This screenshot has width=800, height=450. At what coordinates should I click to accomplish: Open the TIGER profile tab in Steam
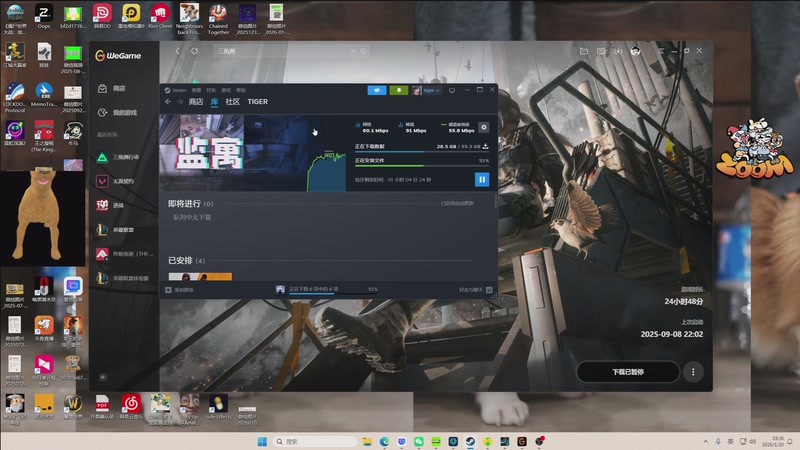pyautogui.click(x=258, y=102)
